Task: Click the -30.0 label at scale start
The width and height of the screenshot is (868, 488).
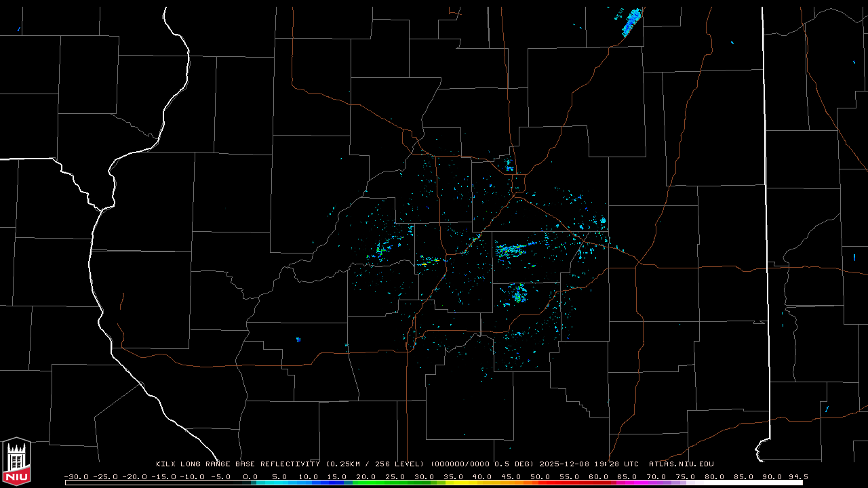Action: point(76,476)
